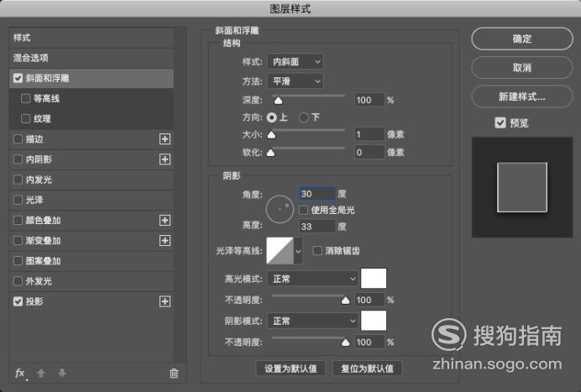The height and width of the screenshot is (392, 581).
Task: Click the 高度 input field
Action: coord(317,227)
